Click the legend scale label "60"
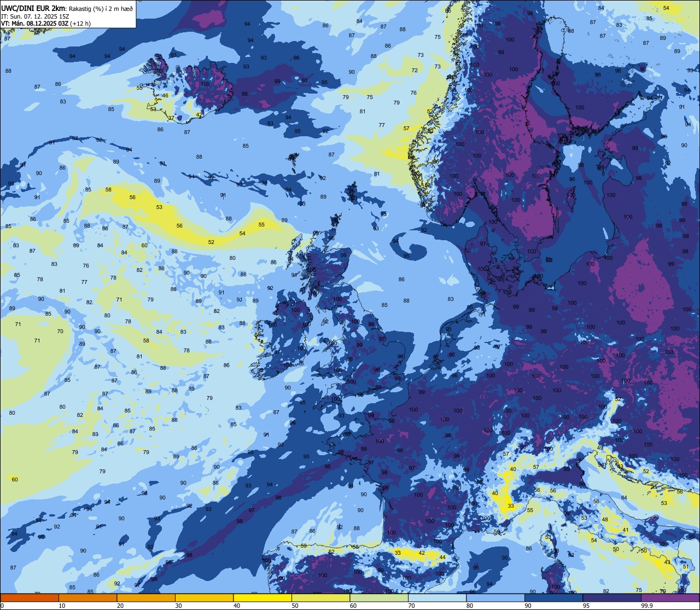Viewport: 700px width, 610px height. click(x=353, y=606)
